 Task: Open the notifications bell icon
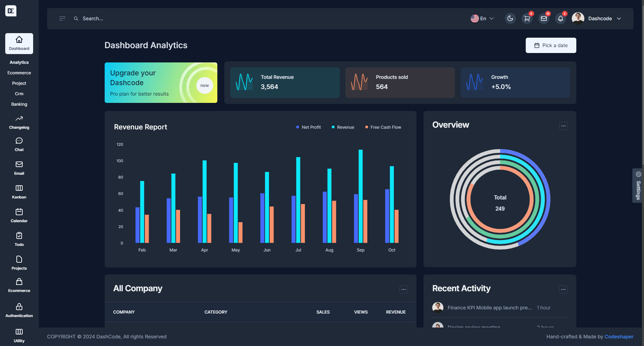[x=561, y=18]
